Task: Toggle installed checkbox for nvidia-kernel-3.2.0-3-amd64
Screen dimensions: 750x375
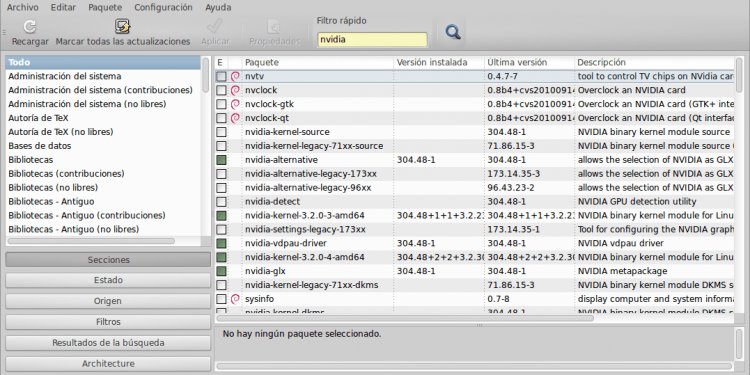Action: [221, 216]
